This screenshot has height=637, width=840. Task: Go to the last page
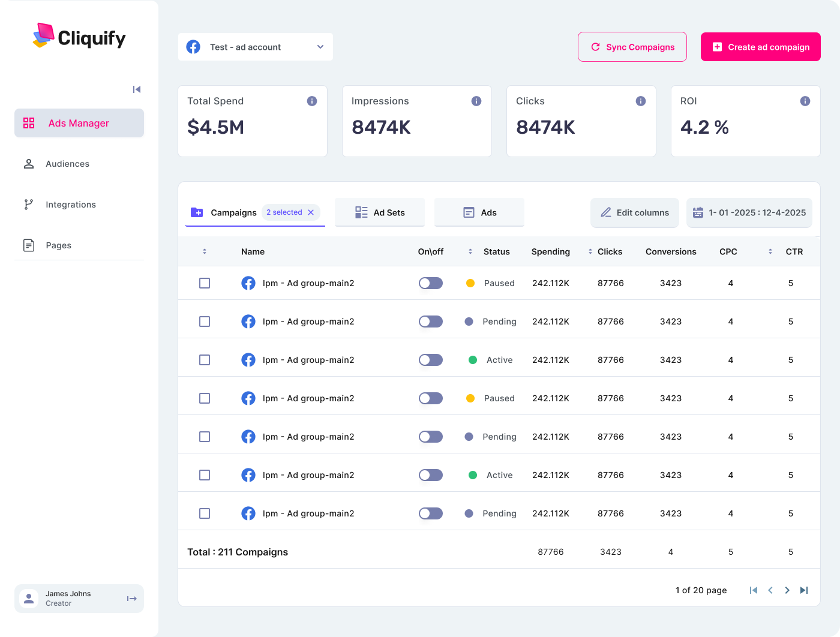click(x=804, y=590)
